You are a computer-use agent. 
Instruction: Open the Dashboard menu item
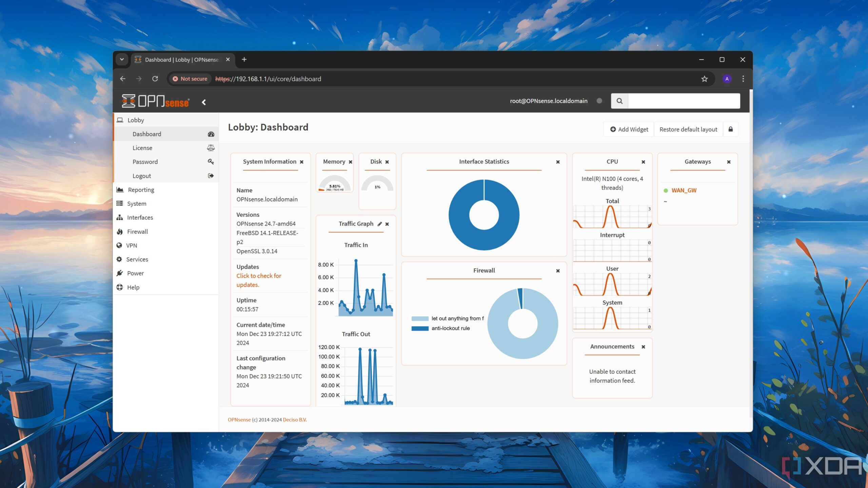(147, 134)
